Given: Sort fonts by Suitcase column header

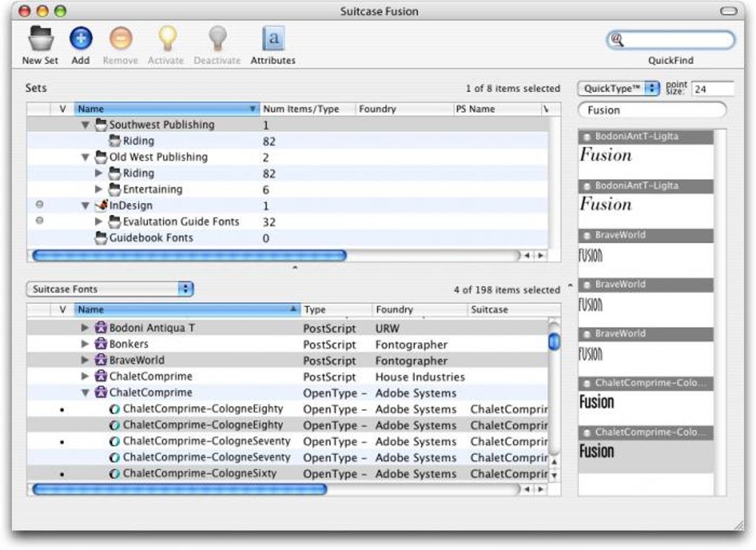Looking at the screenshot, I should point(514,309).
